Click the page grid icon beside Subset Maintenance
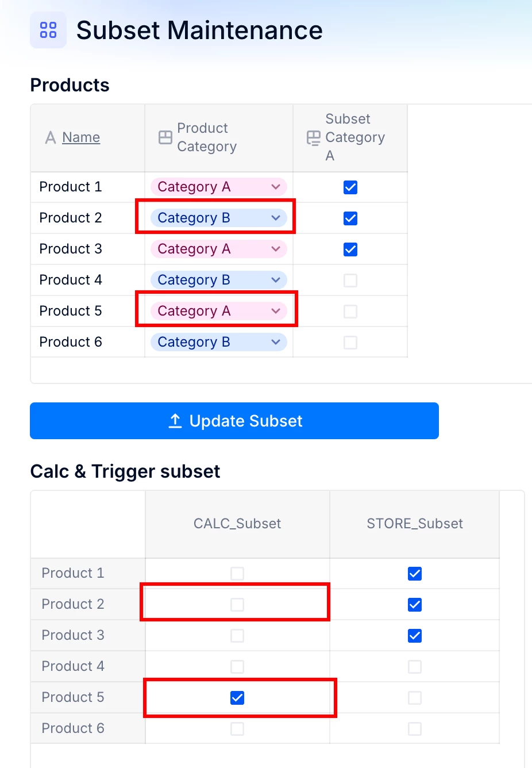The width and height of the screenshot is (532, 768). [x=48, y=30]
